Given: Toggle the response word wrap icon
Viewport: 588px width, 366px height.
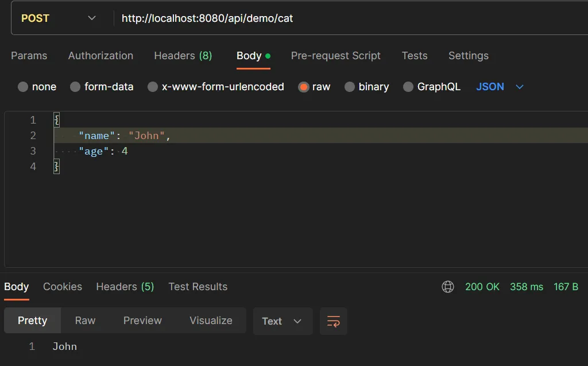Looking at the screenshot, I should coord(333,321).
